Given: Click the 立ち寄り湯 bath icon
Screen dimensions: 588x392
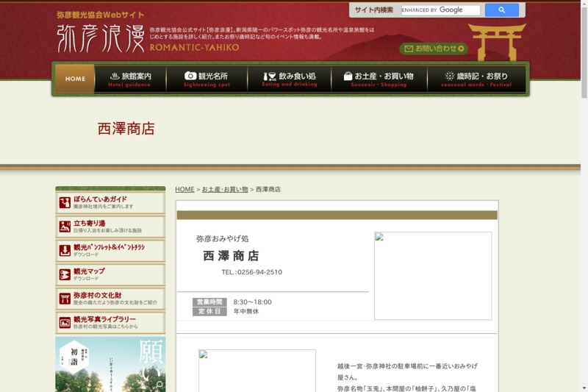Looking at the screenshot, I should coord(65,227).
